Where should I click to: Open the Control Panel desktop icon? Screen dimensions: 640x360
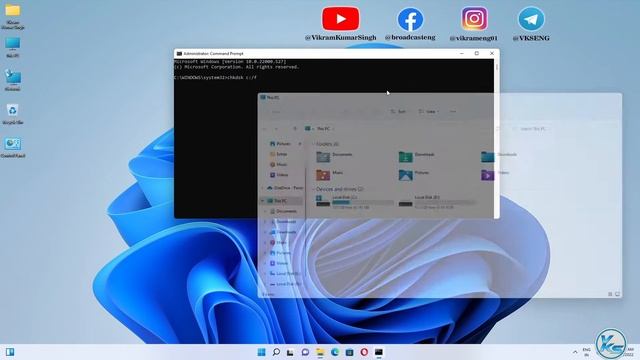click(13, 147)
